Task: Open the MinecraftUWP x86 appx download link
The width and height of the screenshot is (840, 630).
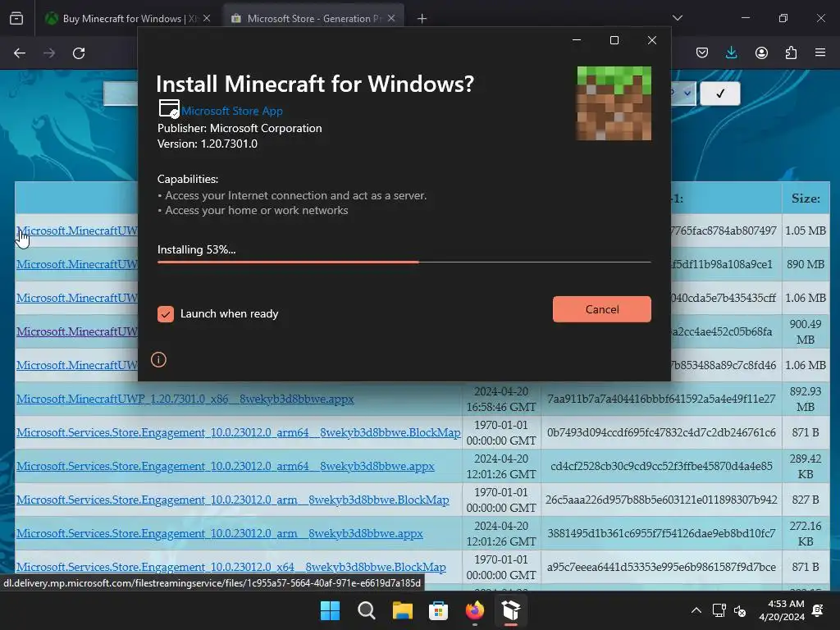Action: click(185, 399)
